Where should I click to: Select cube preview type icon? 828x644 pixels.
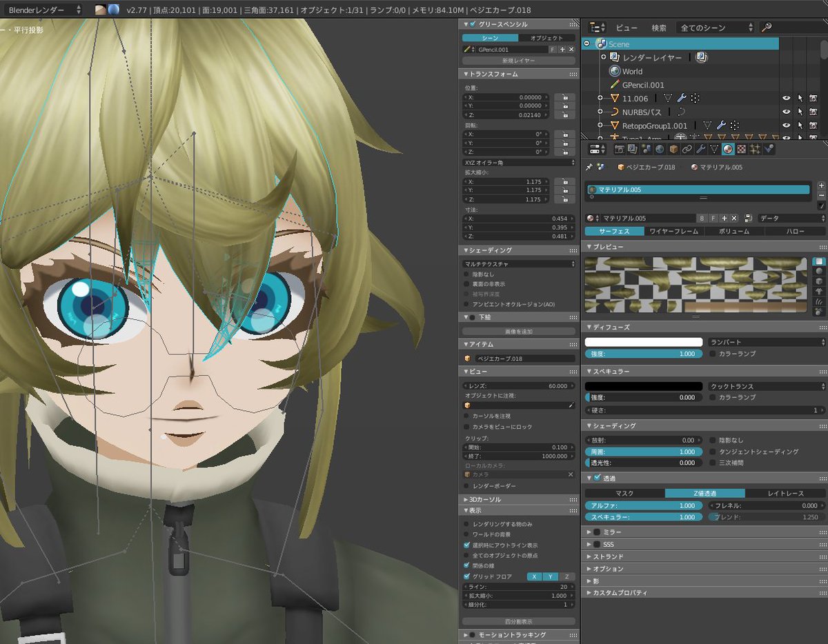(819, 281)
